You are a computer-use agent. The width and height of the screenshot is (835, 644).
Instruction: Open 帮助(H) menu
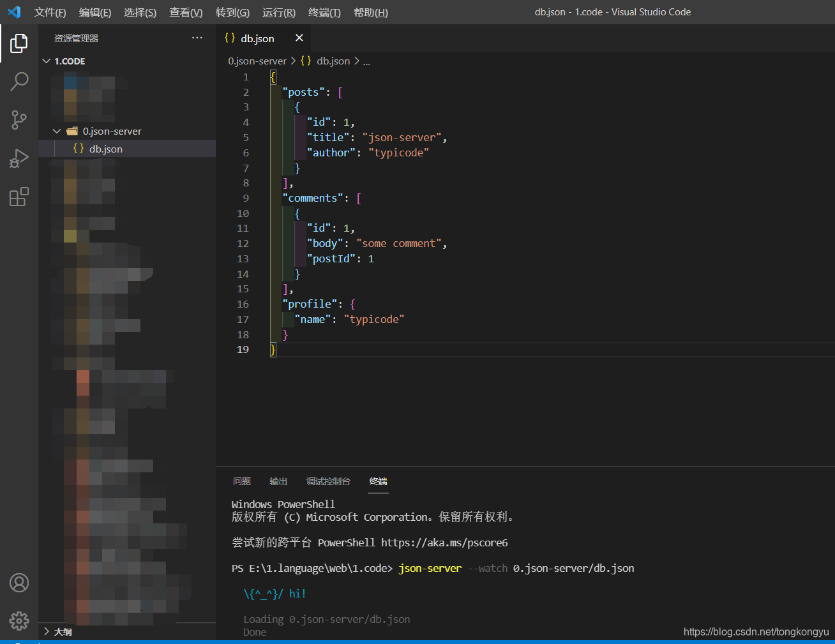[x=371, y=12]
